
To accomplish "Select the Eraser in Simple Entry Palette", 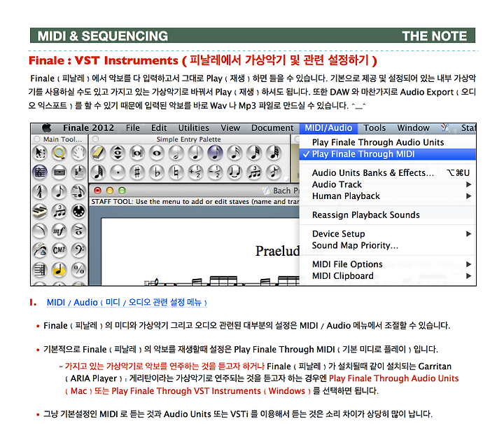I will tap(99, 153).
